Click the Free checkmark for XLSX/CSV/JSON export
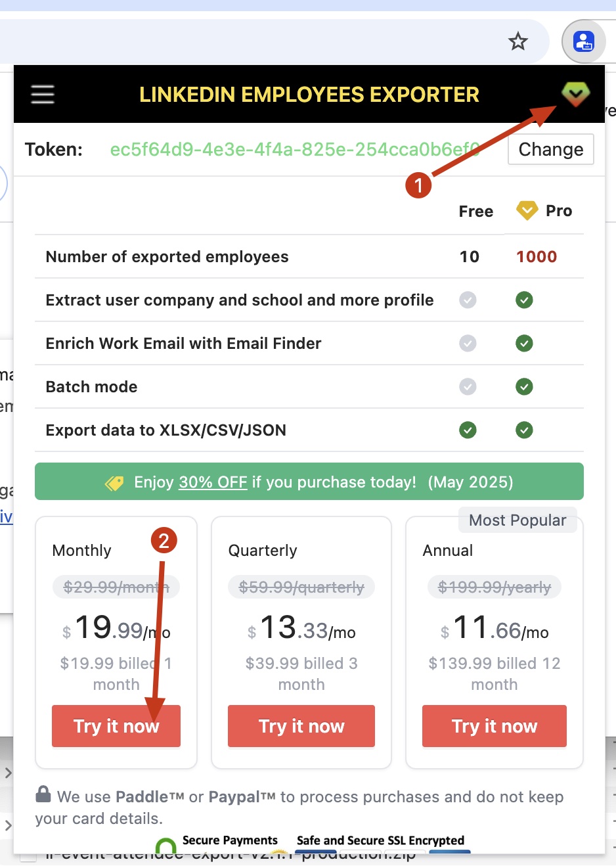The width and height of the screenshot is (616, 866). point(468,430)
